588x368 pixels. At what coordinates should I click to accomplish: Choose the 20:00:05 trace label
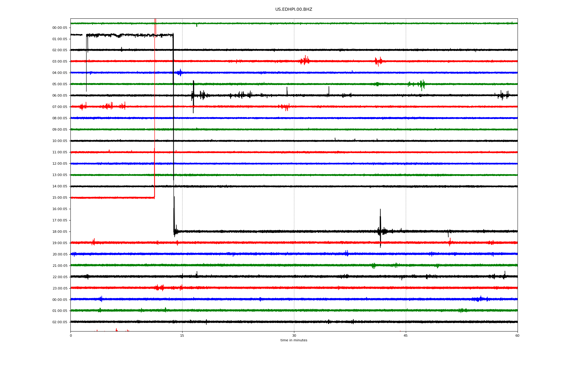tap(60, 255)
